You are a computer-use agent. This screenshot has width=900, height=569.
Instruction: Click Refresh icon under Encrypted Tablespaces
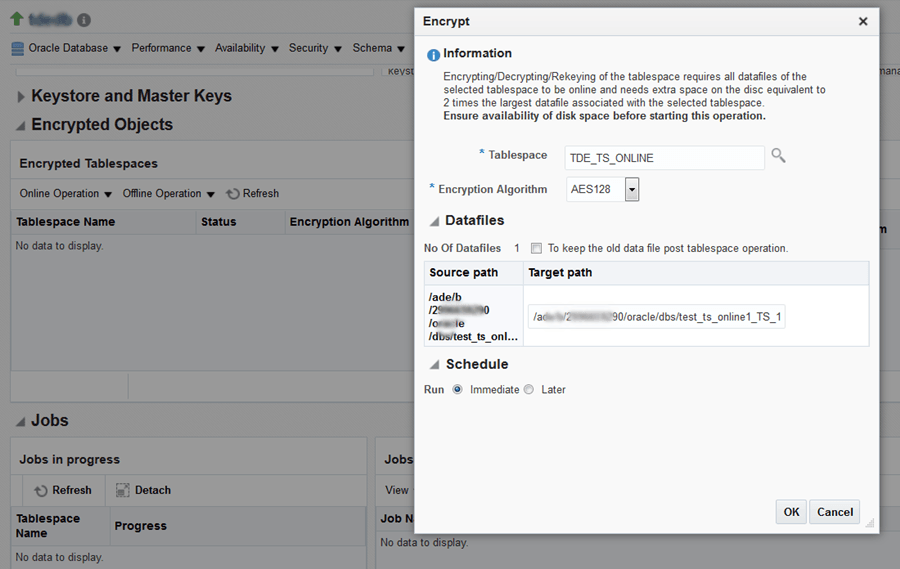click(233, 194)
